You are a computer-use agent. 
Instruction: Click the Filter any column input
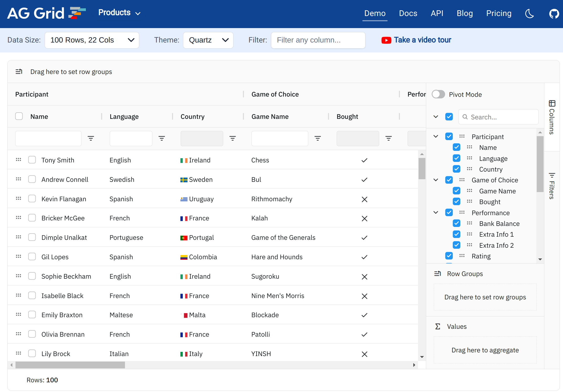(x=318, y=40)
